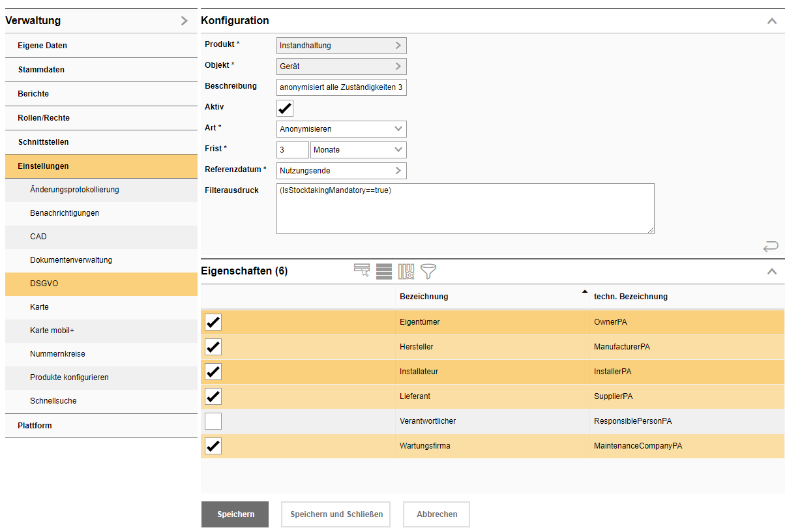Click the Verwaltung header arrow
787x532 pixels.
point(184,21)
